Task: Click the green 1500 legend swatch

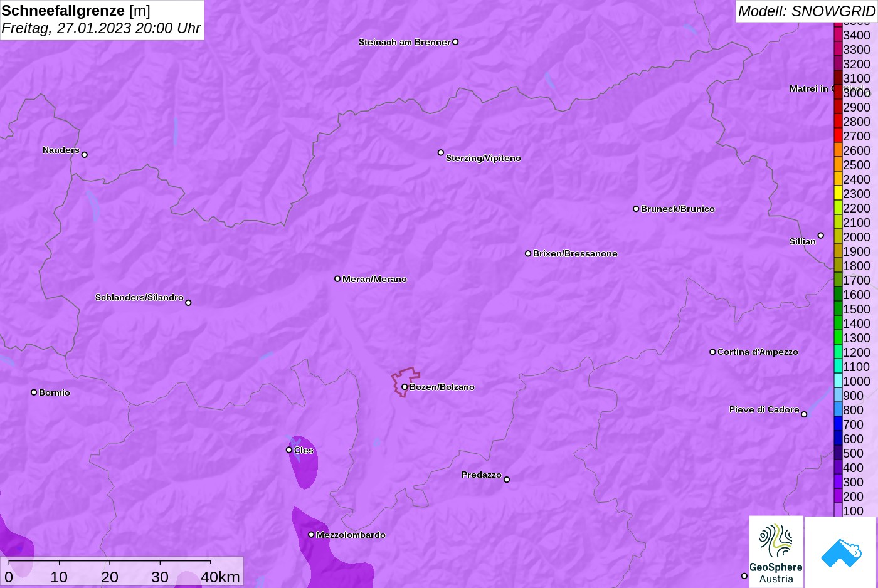Action: tap(838, 308)
